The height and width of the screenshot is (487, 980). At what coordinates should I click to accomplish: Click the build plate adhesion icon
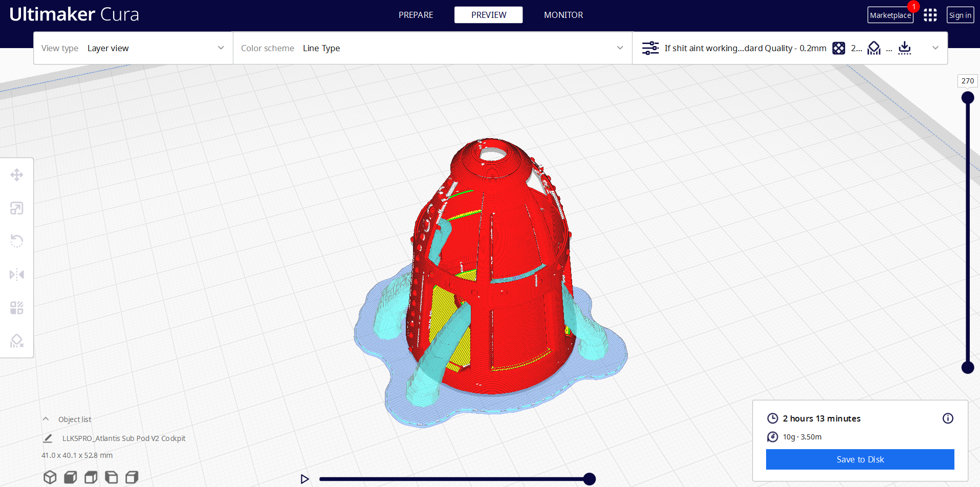[x=905, y=48]
